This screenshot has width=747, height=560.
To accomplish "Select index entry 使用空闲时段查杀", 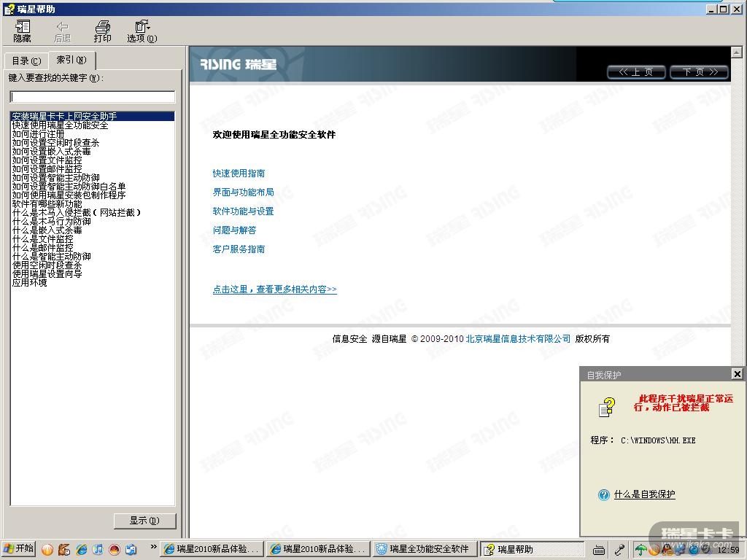I will coord(47,265).
